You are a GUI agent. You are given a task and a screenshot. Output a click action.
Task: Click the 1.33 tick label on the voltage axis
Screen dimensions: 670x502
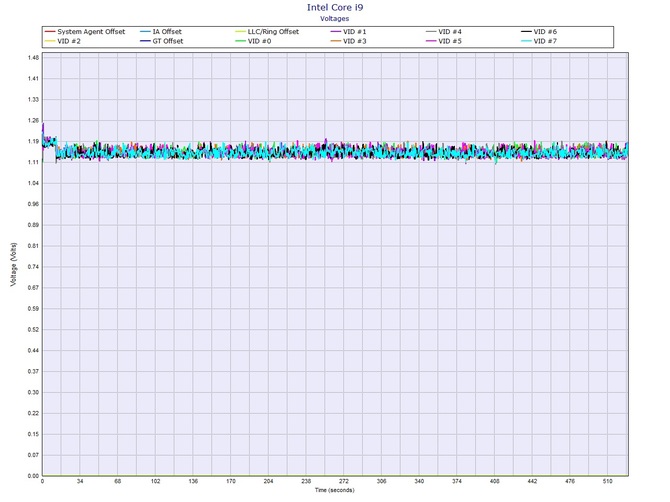[x=34, y=100]
